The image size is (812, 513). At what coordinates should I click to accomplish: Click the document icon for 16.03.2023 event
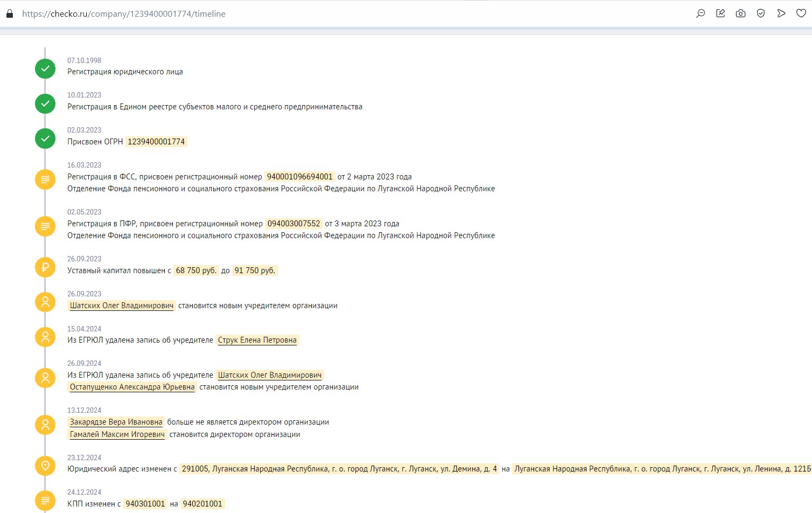pos(45,179)
